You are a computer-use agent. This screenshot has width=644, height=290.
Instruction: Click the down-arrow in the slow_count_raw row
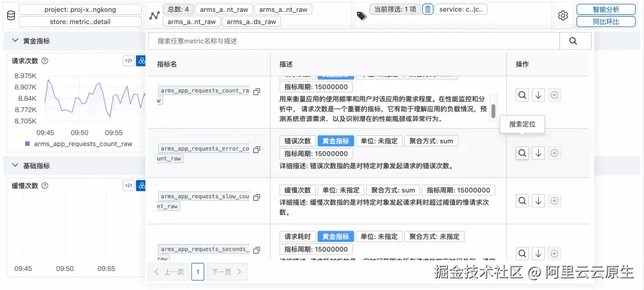click(538, 201)
